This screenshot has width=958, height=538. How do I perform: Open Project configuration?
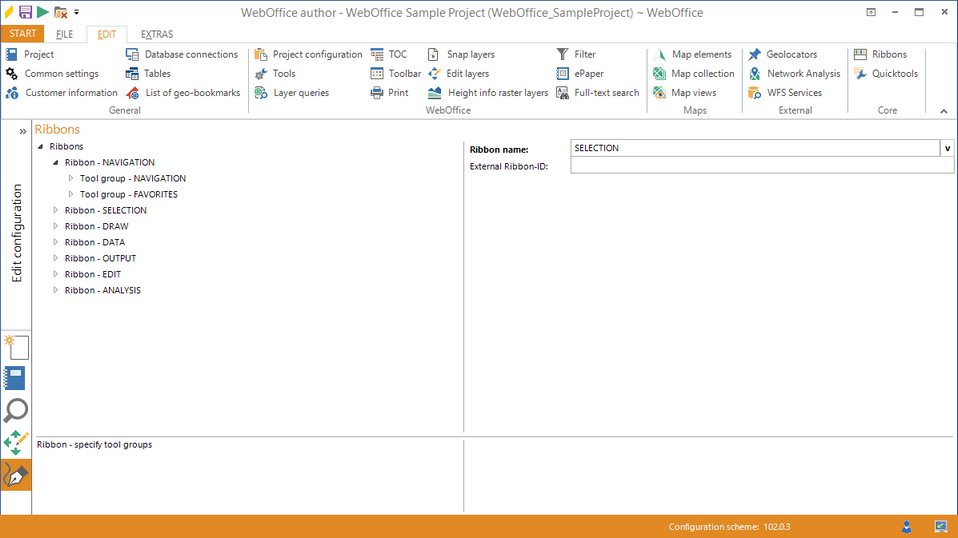click(x=308, y=54)
